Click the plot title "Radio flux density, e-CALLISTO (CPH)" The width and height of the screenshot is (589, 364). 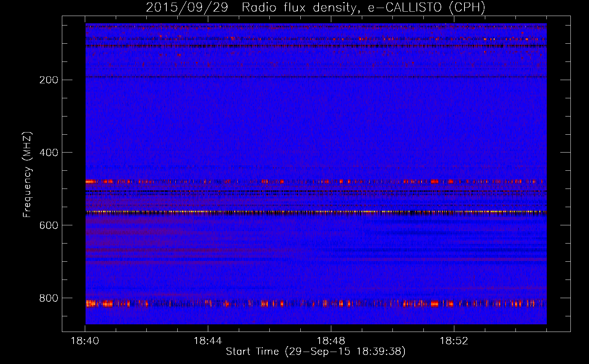tap(363, 8)
